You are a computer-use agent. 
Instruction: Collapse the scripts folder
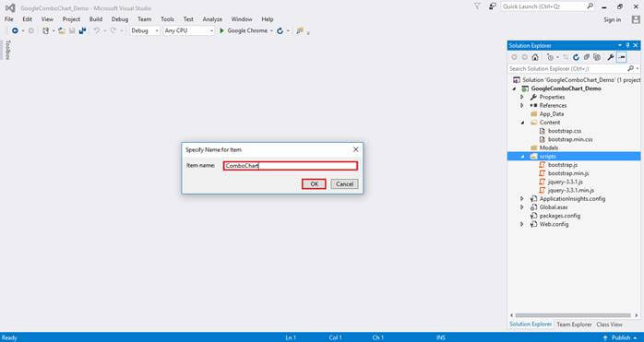pyautogui.click(x=522, y=157)
